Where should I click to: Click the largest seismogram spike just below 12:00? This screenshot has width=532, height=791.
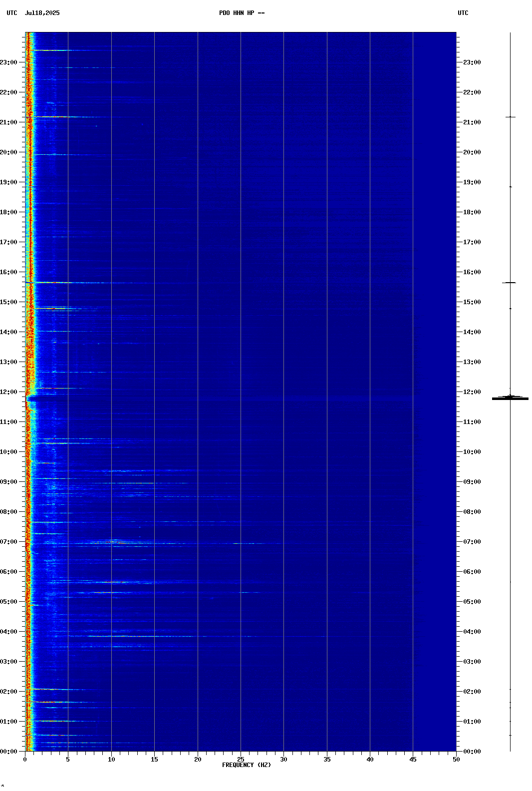tap(510, 398)
